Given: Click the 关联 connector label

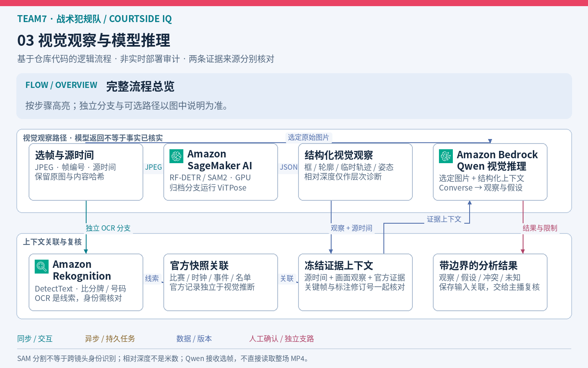Looking at the screenshot, I should tap(287, 278).
